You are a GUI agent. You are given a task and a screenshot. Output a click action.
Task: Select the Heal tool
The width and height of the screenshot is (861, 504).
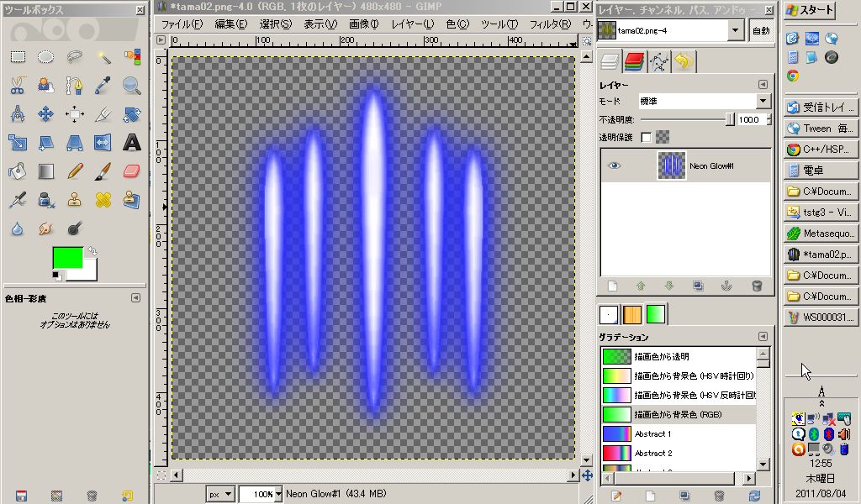[x=103, y=200]
